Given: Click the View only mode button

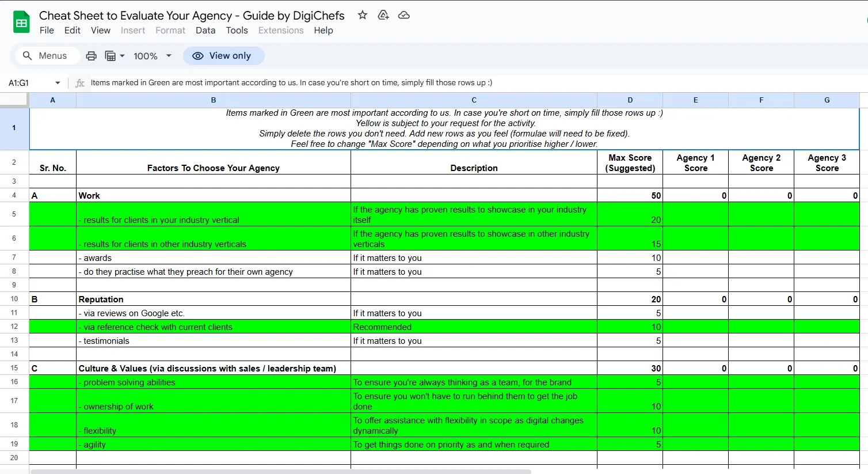Looking at the screenshot, I should (x=223, y=56).
